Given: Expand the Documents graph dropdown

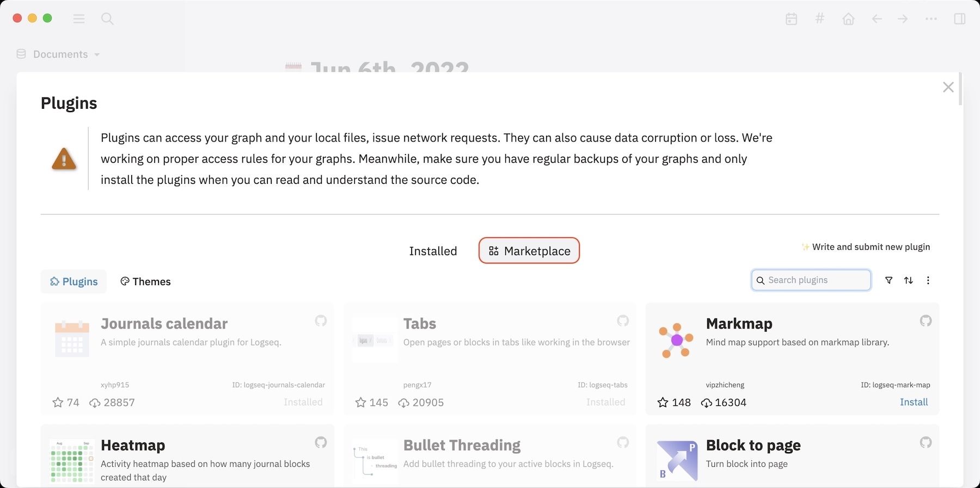Looking at the screenshot, I should (59, 54).
